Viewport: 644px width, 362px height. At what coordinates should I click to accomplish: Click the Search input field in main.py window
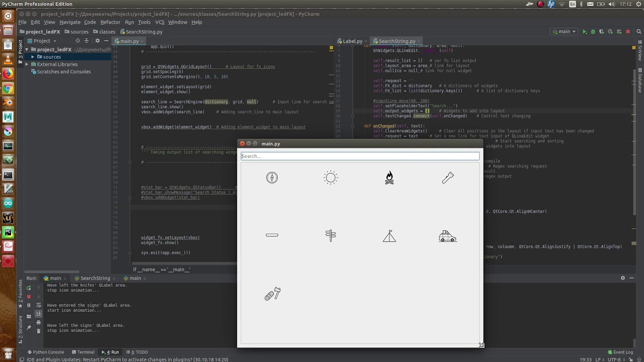pos(360,156)
